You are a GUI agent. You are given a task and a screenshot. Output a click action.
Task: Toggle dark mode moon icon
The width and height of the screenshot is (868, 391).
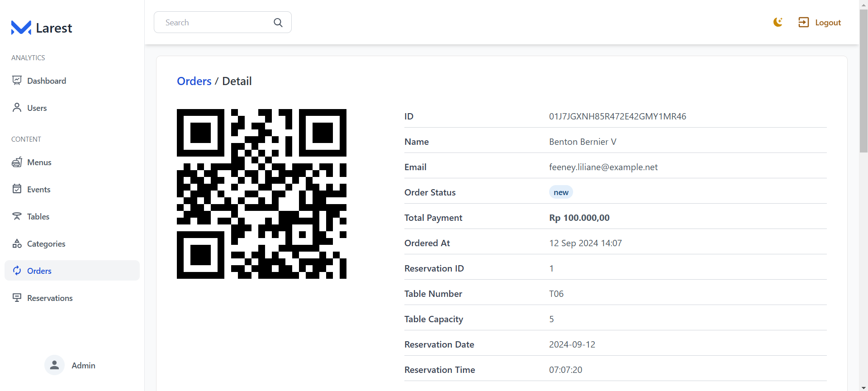[778, 22]
